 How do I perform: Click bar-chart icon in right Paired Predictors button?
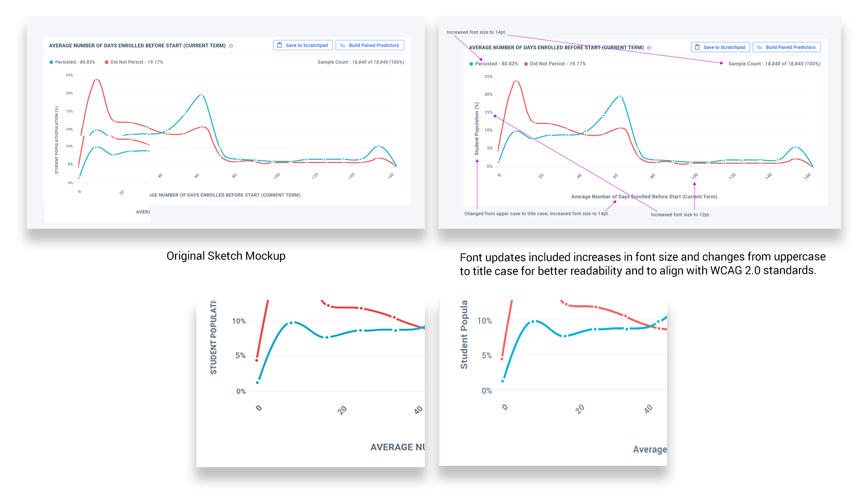(x=760, y=47)
